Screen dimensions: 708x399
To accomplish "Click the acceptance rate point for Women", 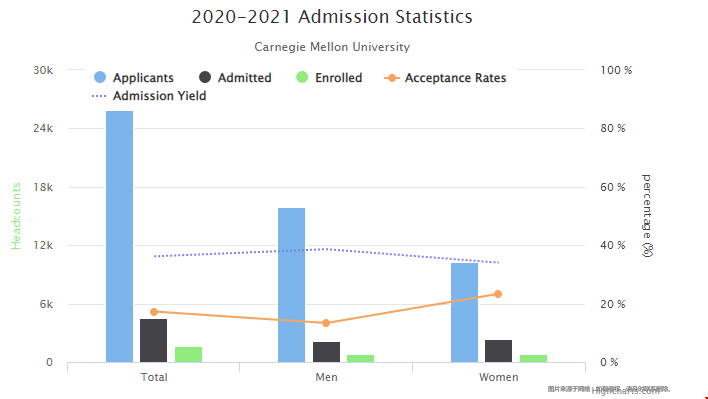I will pyautogui.click(x=498, y=294).
